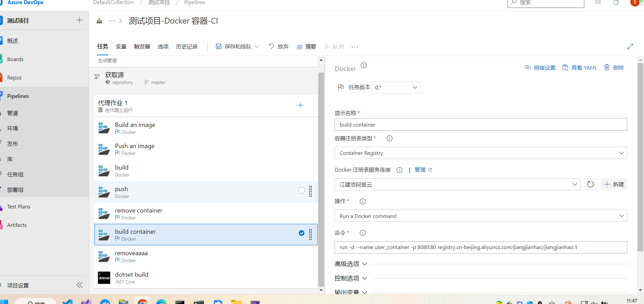Expand the 高级选项 section
644x304 pixels.
coord(351,264)
